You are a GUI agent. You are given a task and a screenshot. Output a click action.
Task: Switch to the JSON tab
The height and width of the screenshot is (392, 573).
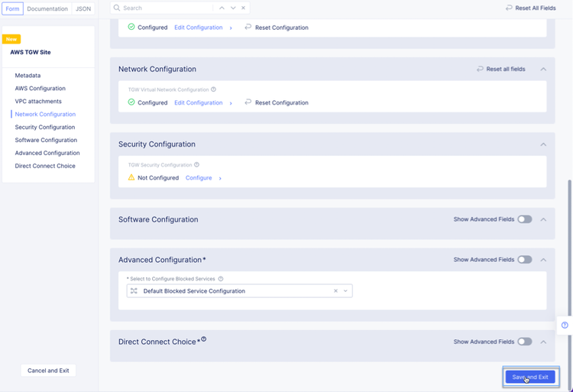pyautogui.click(x=83, y=8)
